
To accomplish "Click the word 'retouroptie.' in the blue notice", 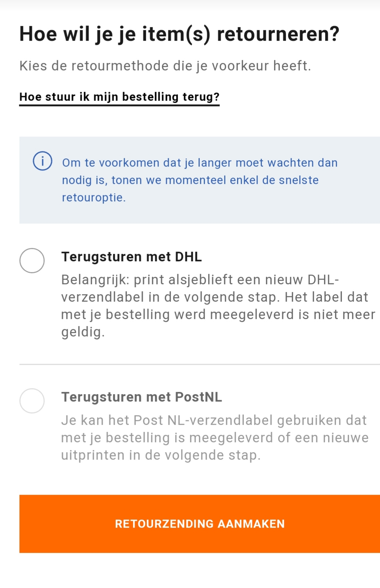I will [x=94, y=198].
